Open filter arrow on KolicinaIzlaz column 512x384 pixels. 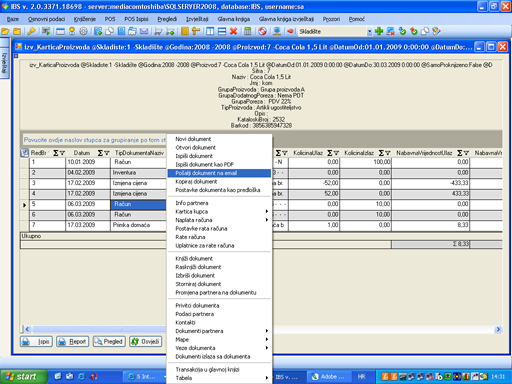[x=388, y=153]
